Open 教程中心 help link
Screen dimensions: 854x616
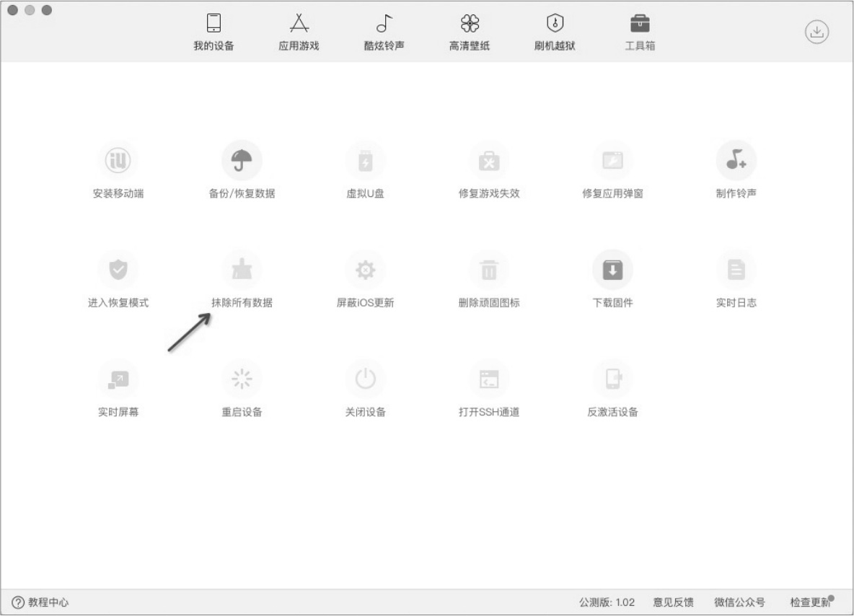click(40, 602)
